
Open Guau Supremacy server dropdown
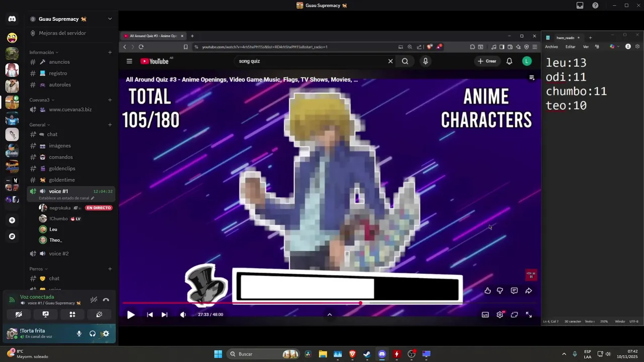110,19
